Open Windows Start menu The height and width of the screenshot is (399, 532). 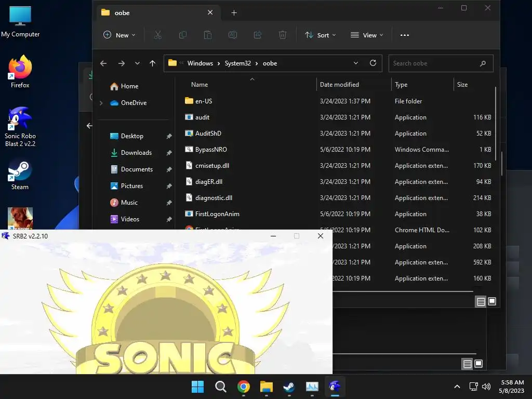(x=197, y=387)
